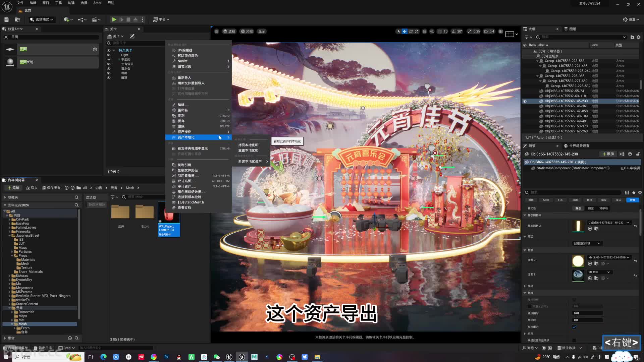Open the 显示 show menu in viewport
This screenshot has width=644, height=362.
[x=262, y=32]
